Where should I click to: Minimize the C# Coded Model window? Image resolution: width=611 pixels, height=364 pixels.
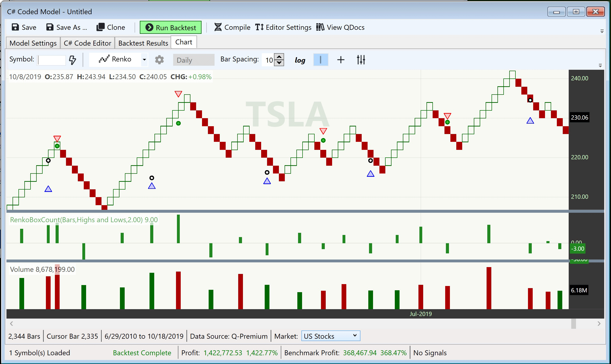click(x=556, y=12)
